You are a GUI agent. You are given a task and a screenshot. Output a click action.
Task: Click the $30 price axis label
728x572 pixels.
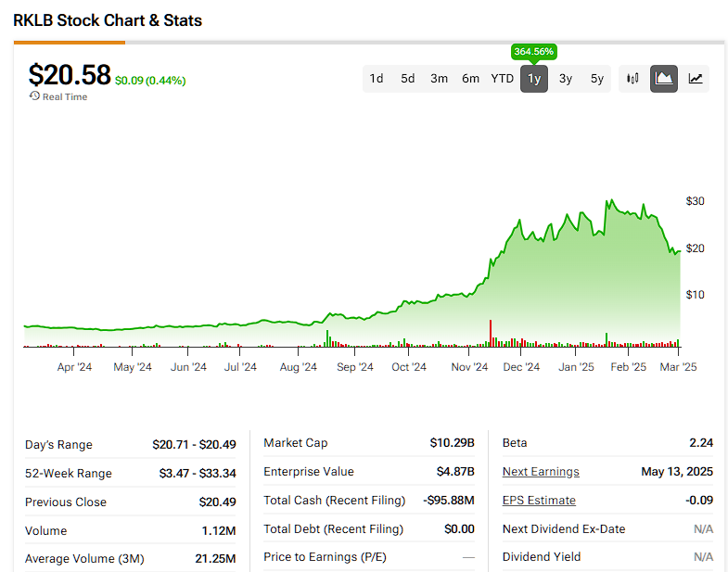tap(695, 201)
